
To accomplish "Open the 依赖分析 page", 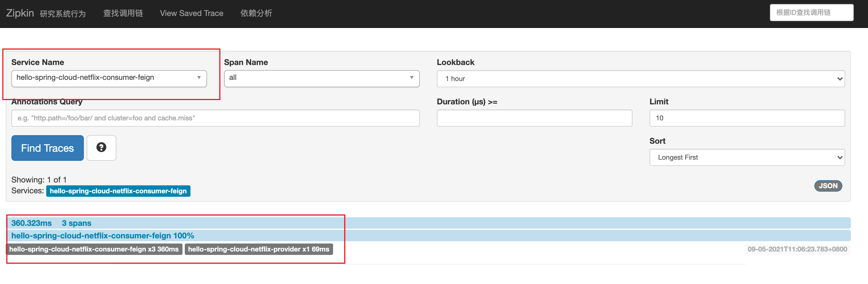I will (256, 13).
